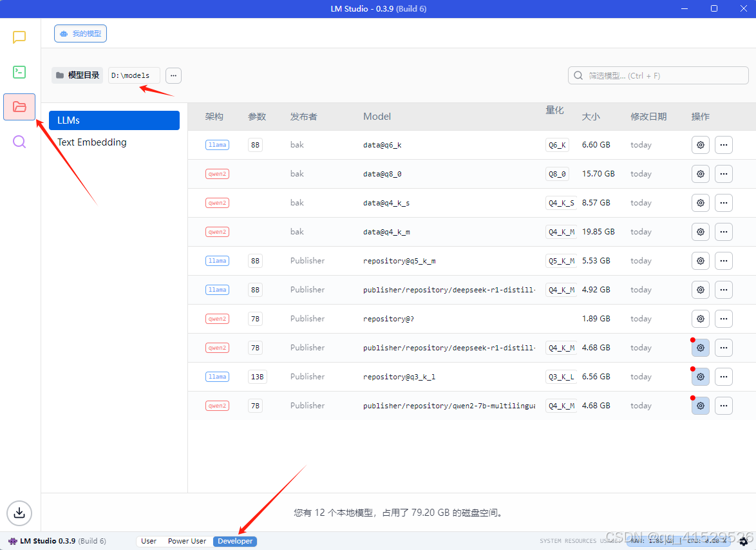Open settings gear for repository@q3_k_l

point(701,377)
